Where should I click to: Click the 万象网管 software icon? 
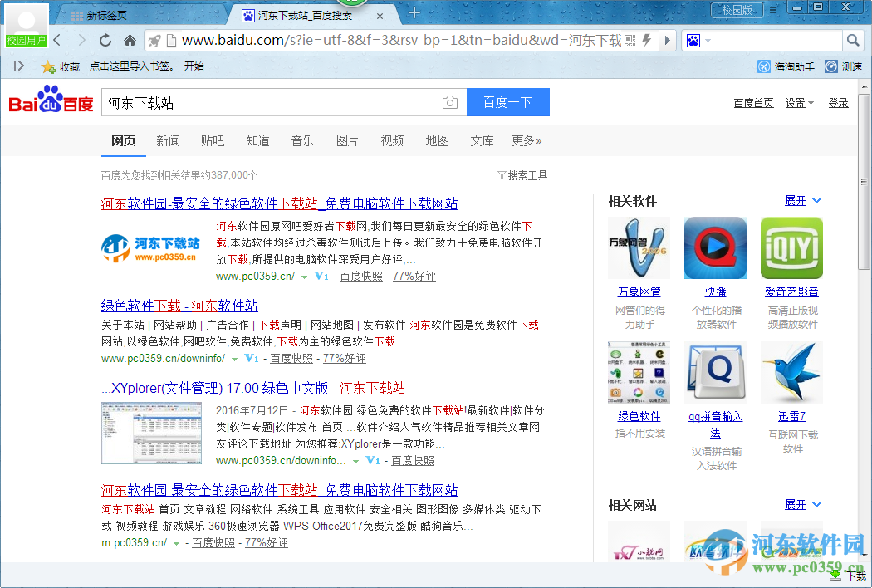[639, 248]
